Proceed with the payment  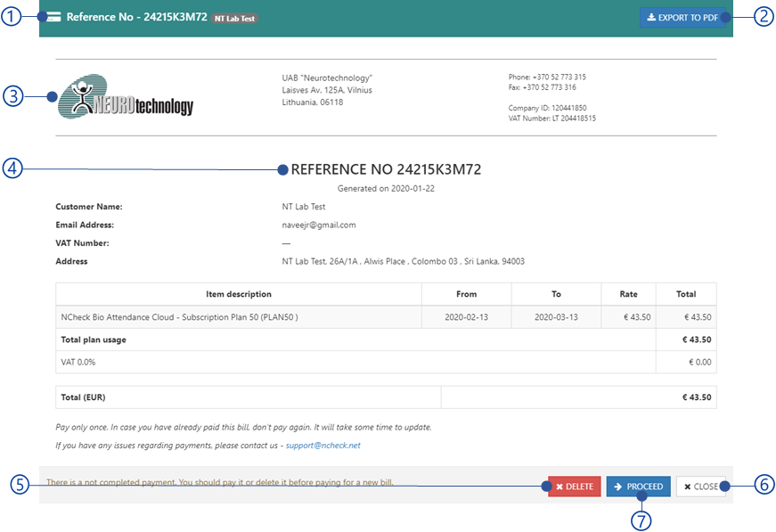pos(639,487)
